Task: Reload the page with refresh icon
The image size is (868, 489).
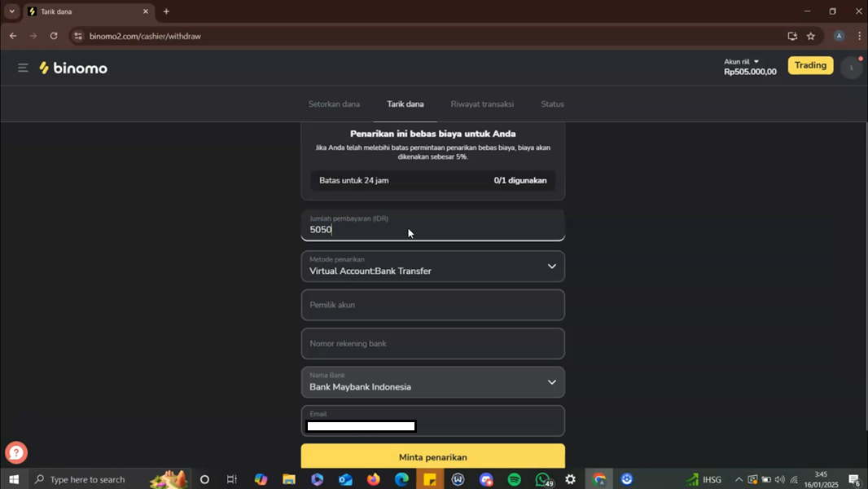Action: tap(54, 36)
